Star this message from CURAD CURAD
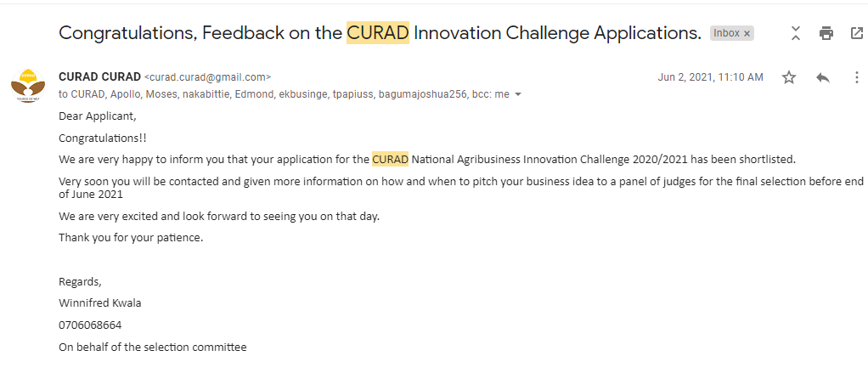This screenshot has height=373, width=868. 789,77
